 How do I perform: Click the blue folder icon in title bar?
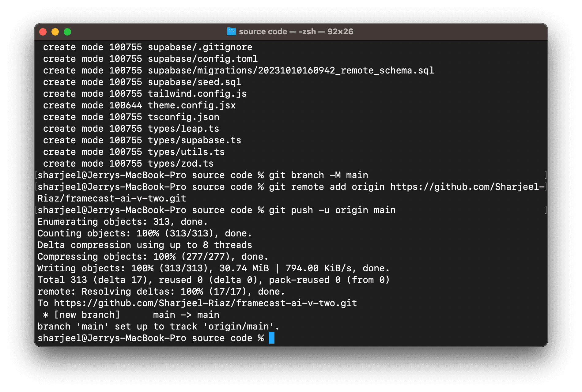click(231, 32)
